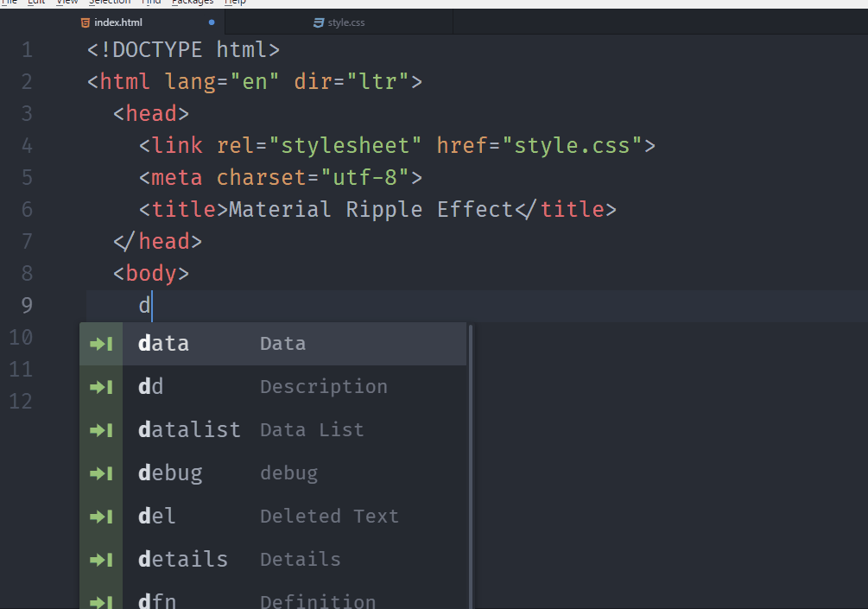This screenshot has height=609, width=868.
Task: Open the File menu
Action: (x=10, y=3)
